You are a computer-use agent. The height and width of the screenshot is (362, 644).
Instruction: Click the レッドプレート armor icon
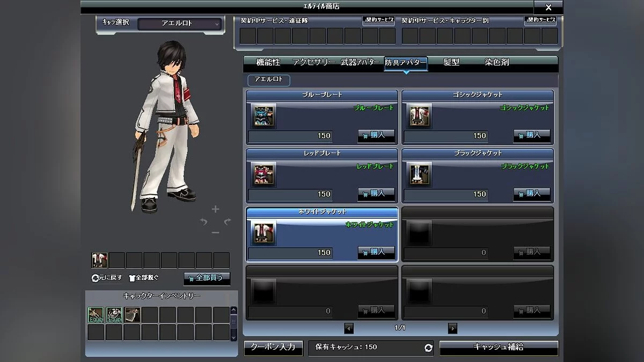pos(264,174)
